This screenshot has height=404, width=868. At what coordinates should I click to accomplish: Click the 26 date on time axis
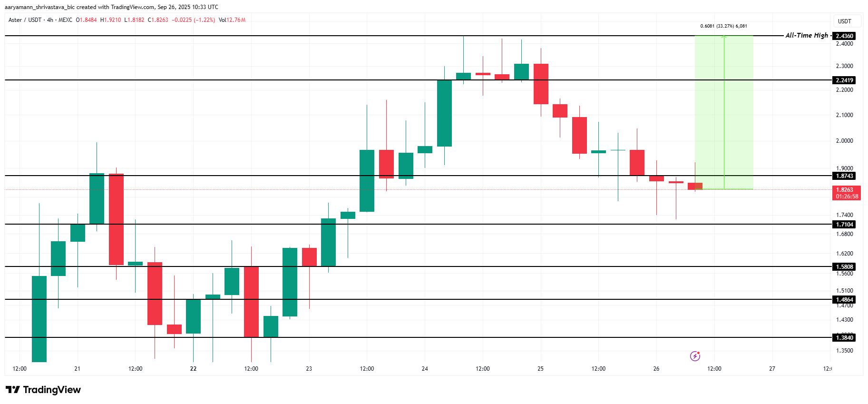[656, 369]
